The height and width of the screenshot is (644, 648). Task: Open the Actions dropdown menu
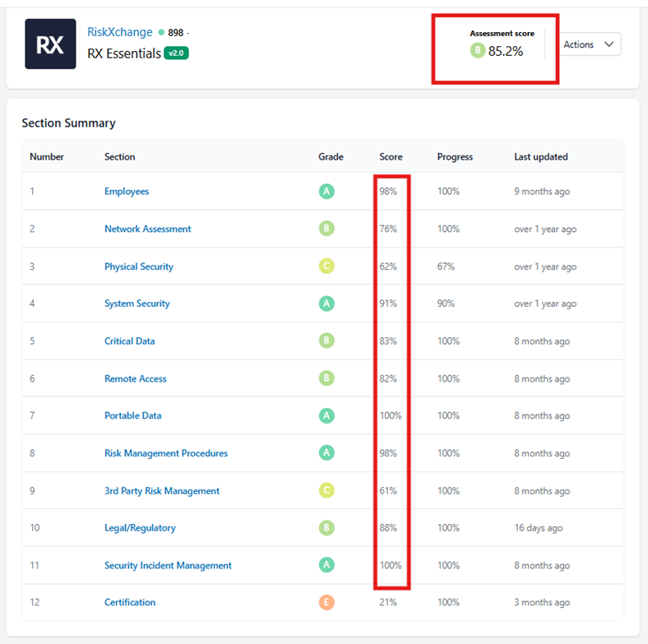[x=590, y=44]
